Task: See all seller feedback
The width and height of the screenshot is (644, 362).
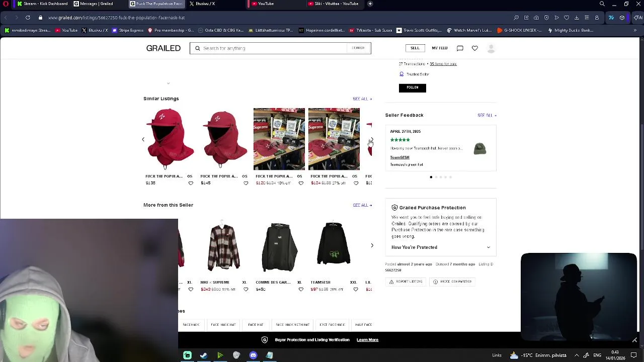Action: (x=487, y=116)
